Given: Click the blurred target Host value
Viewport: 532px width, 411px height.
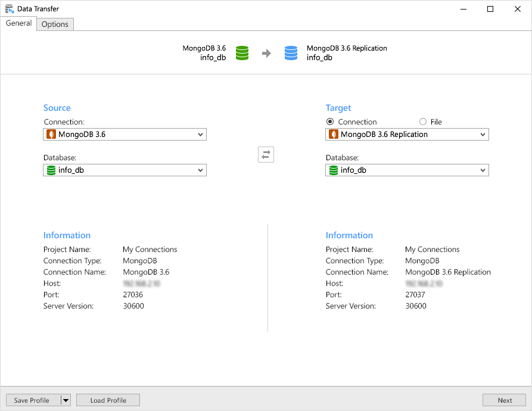Looking at the screenshot, I should (x=424, y=284).
